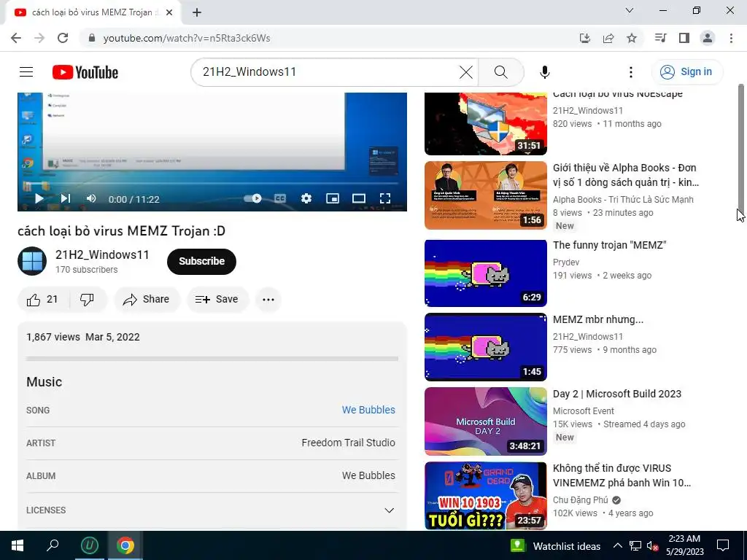The height and width of the screenshot is (560, 747).
Task: Open the MEMZ mbr nhưng... video thumbnail
Action: (x=485, y=347)
